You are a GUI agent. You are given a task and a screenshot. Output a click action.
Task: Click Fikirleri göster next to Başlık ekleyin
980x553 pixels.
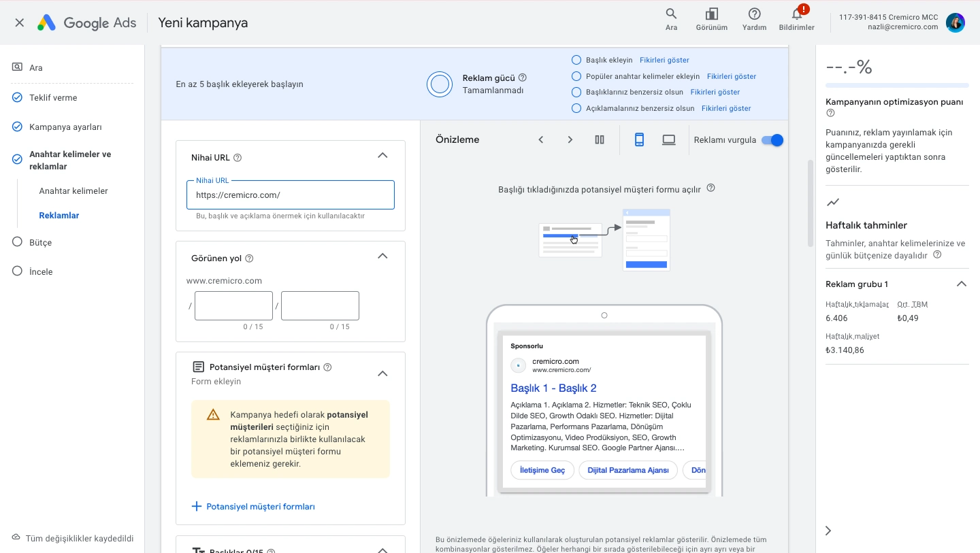664,60
